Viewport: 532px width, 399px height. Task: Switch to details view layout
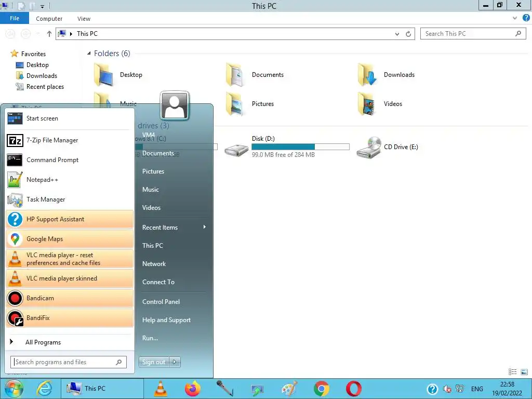click(513, 372)
